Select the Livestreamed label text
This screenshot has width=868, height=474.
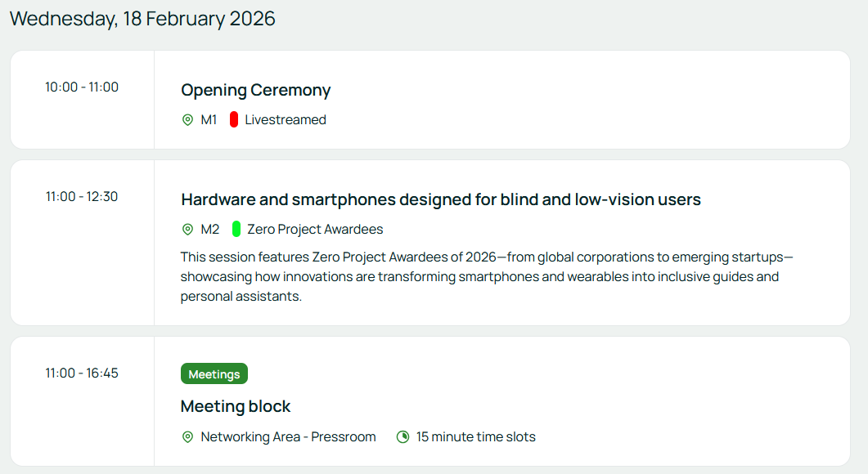(286, 120)
